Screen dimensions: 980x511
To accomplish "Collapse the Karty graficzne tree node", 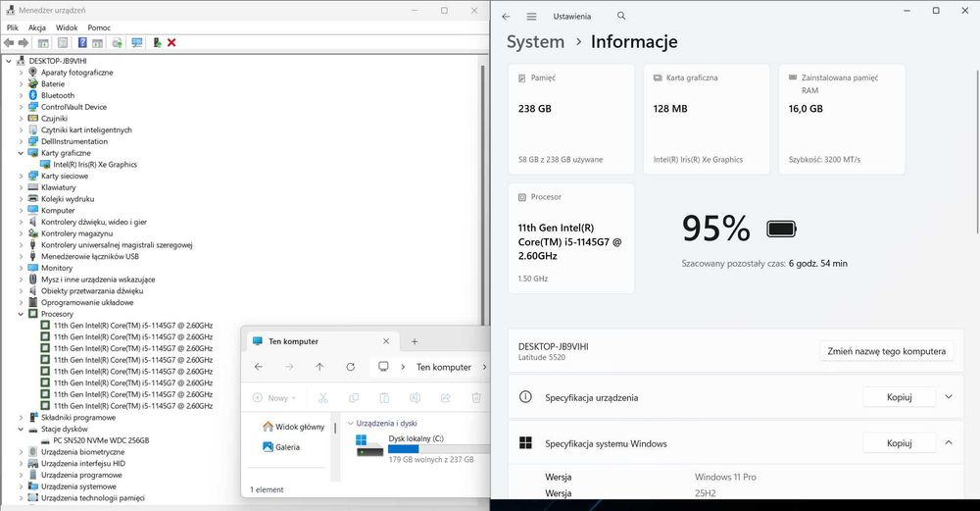I will pyautogui.click(x=21, y=153).
